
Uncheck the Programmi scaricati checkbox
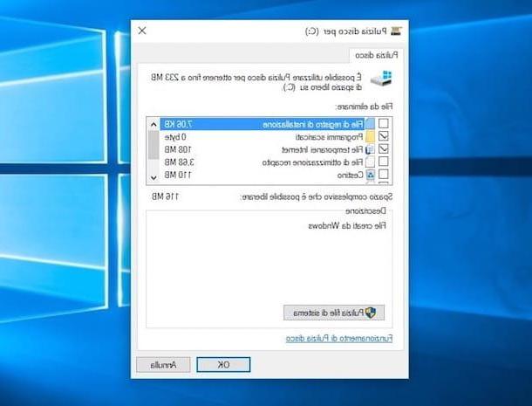coord(384,136)
